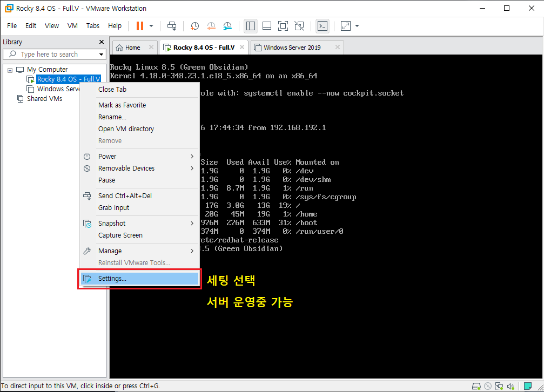Choose Mark as Favorite

pyautogui.click(x=140, y=105)
